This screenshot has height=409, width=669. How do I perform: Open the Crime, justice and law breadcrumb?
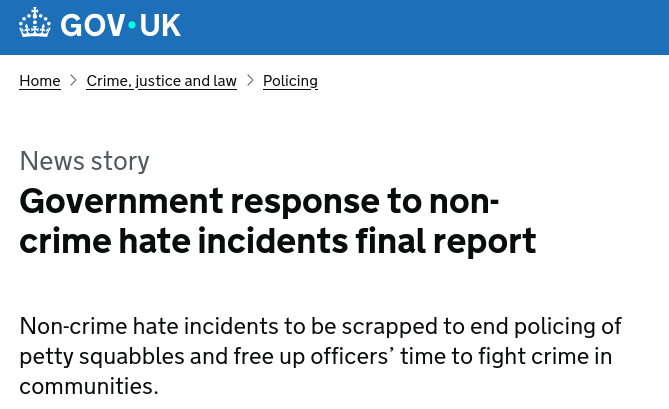(x=161, y=81)
